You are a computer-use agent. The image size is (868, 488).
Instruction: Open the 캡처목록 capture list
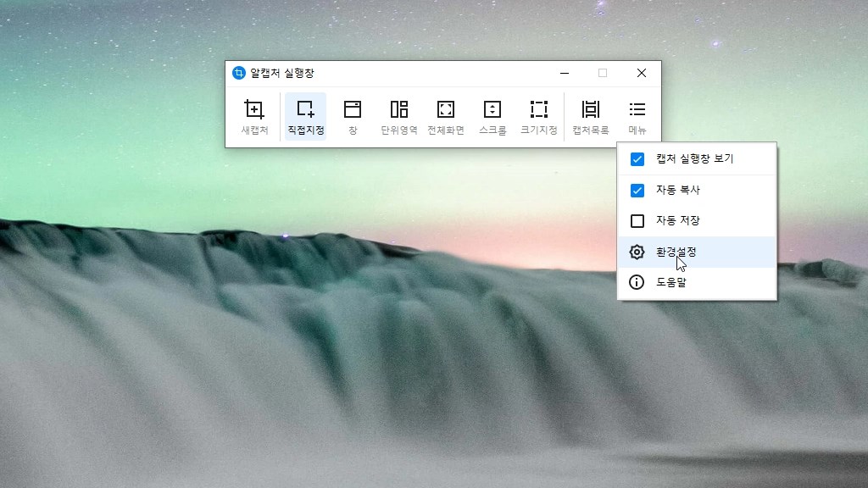point(591,117)
